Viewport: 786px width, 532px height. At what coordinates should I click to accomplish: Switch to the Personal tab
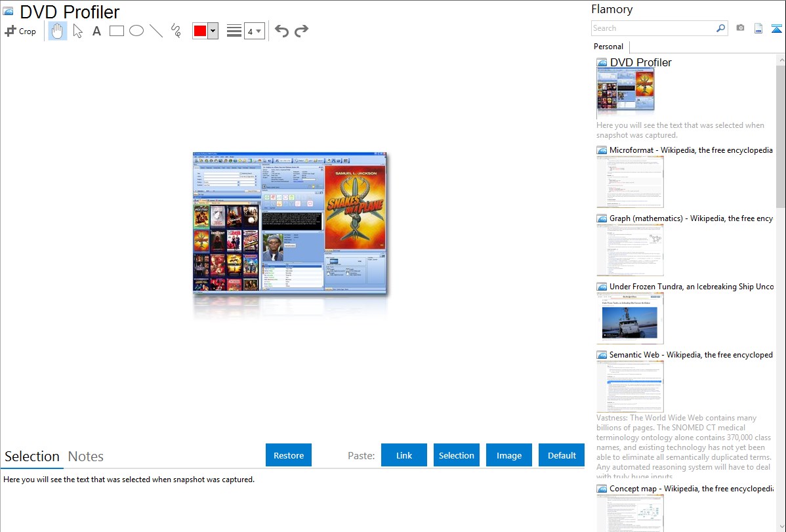point(608,47)
